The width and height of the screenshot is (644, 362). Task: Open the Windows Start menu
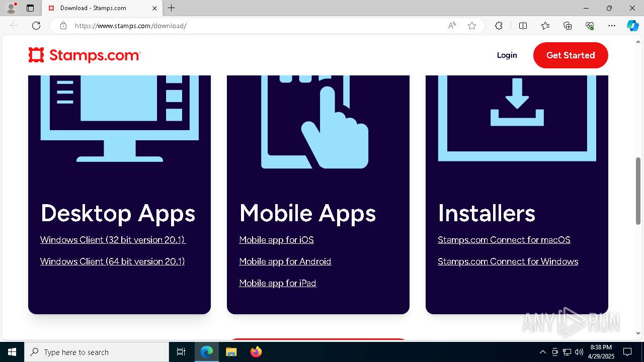[12, 352]
